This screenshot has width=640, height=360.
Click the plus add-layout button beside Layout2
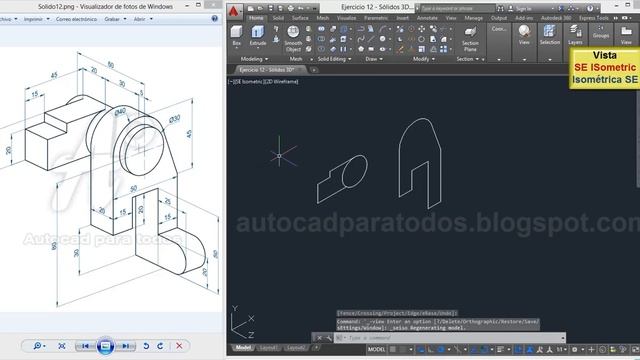tap(316, 348)
